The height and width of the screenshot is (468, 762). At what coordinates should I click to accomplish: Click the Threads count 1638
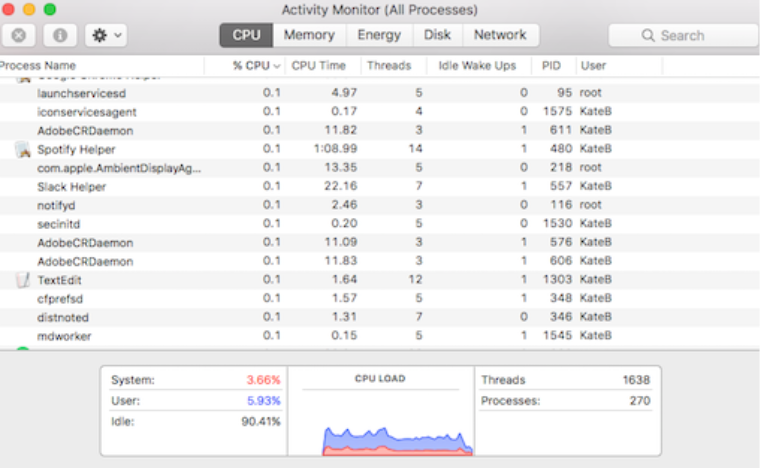tap(636, 380)
